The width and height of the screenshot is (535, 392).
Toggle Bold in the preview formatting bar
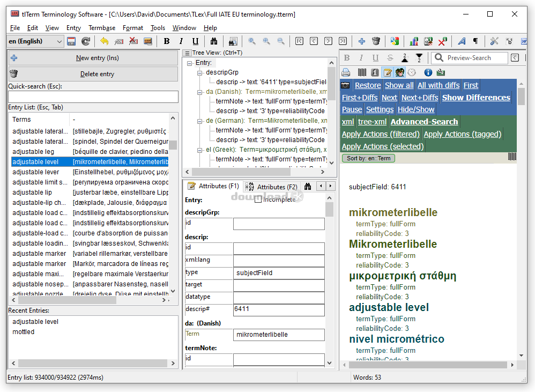click(346, 58)
